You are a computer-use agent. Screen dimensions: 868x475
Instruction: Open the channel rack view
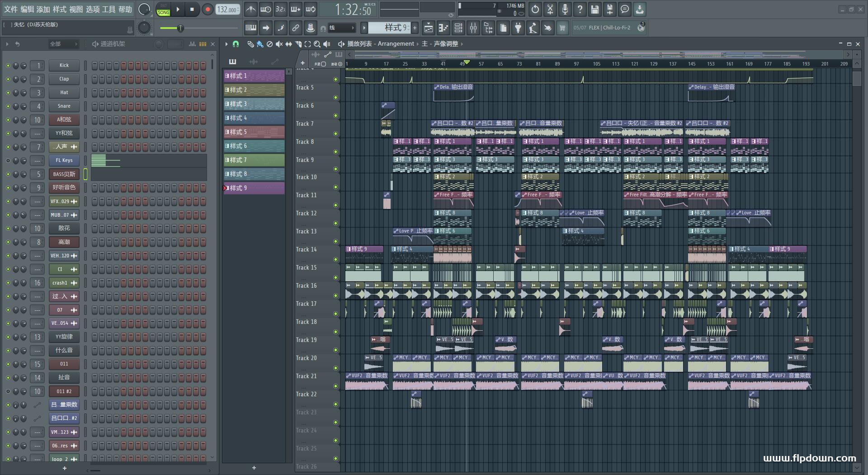tap(458, 28)
